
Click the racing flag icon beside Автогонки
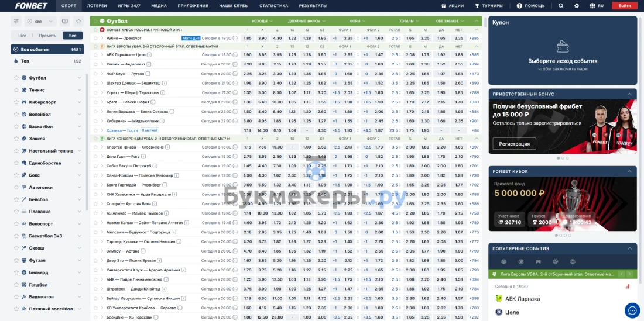24,187
